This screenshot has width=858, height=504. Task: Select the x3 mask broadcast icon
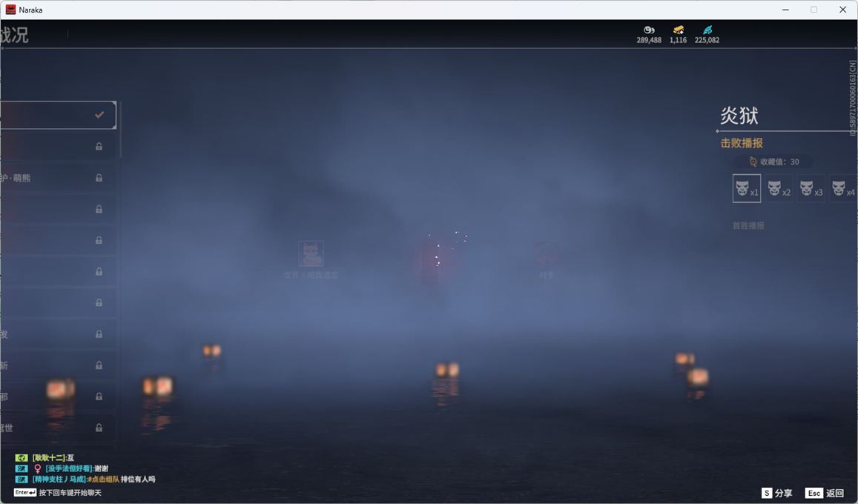coord(811,188)
